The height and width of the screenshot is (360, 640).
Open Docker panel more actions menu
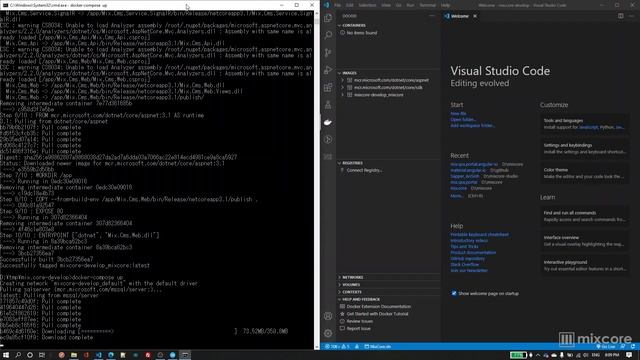432,16
